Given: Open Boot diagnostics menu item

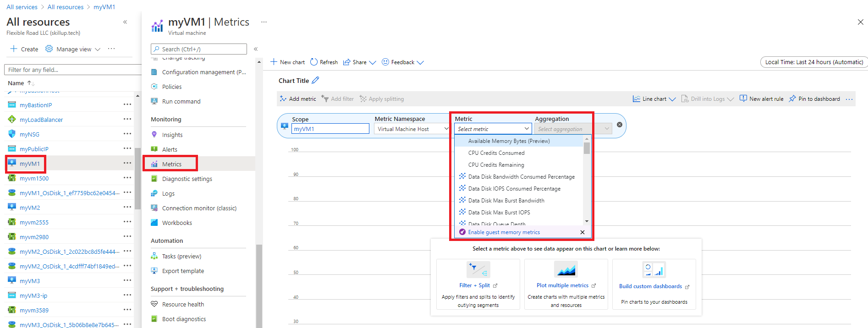Looking at the screenshot, I should [x=184, y=319].
